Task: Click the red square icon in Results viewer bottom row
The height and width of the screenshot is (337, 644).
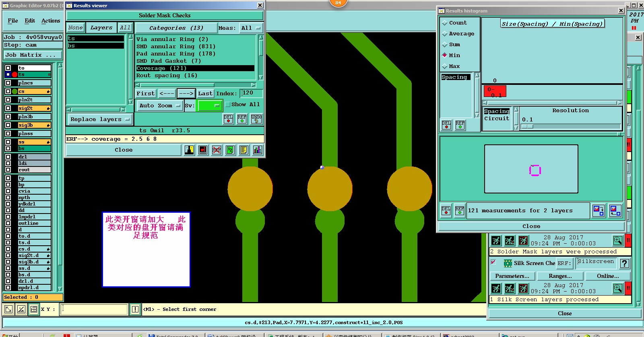Action: coord(203,150)
